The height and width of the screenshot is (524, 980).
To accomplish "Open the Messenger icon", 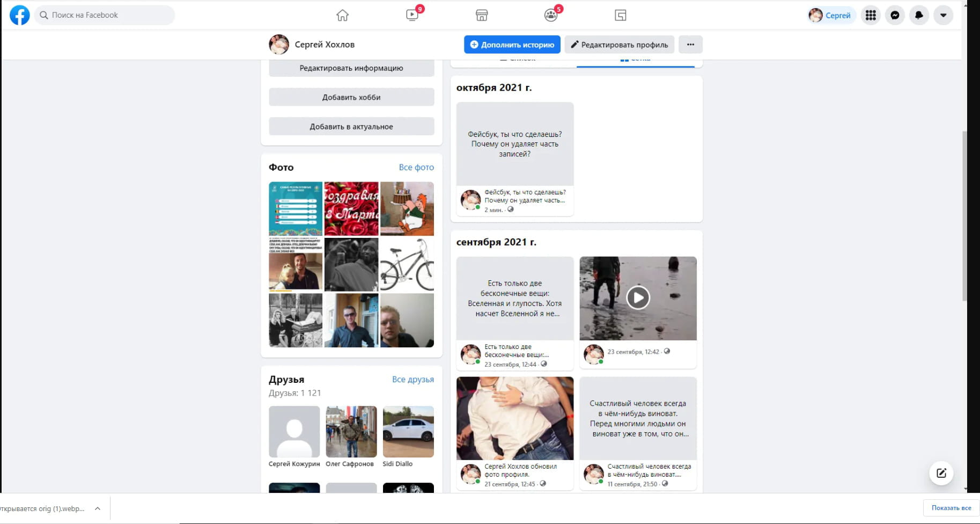I will [x=895, y=15].
